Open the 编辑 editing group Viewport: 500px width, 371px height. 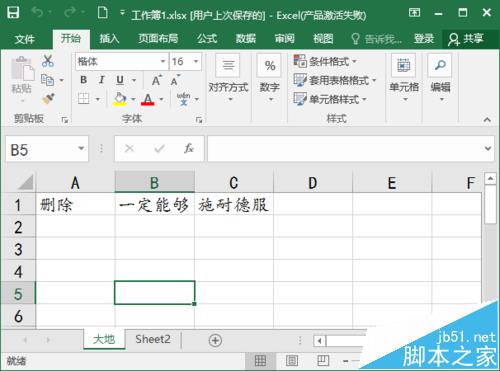point(440,79)
